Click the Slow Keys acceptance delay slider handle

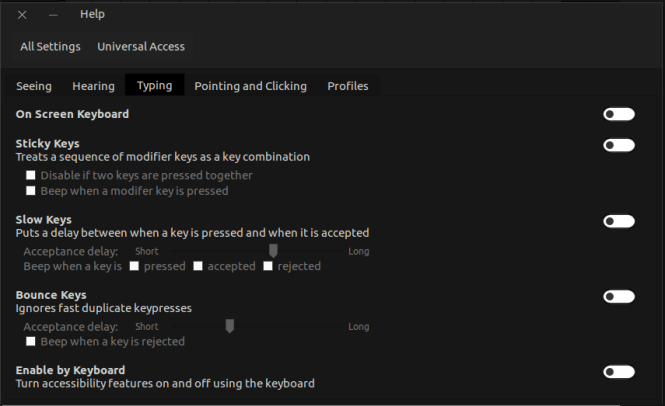click(273, 251)
